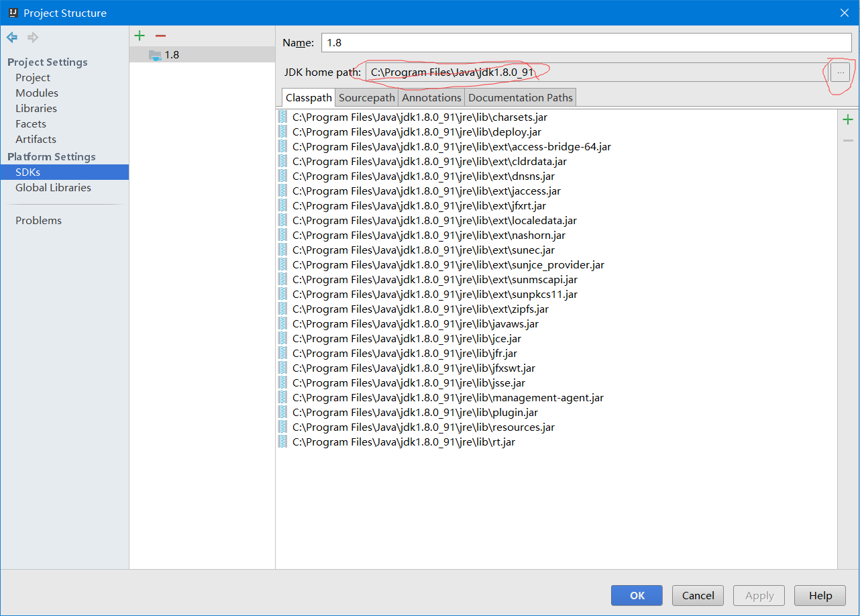Switch to the Annotations tab

point(431,97)
